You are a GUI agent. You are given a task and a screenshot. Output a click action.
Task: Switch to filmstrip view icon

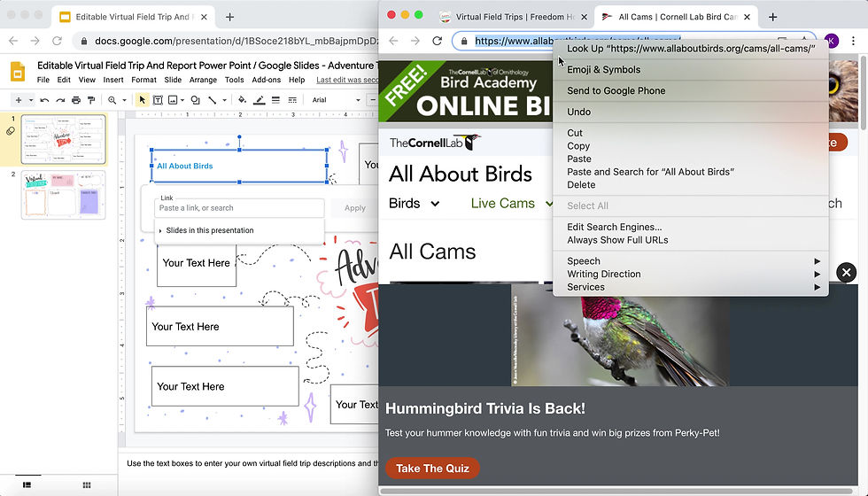click(27, 485)
